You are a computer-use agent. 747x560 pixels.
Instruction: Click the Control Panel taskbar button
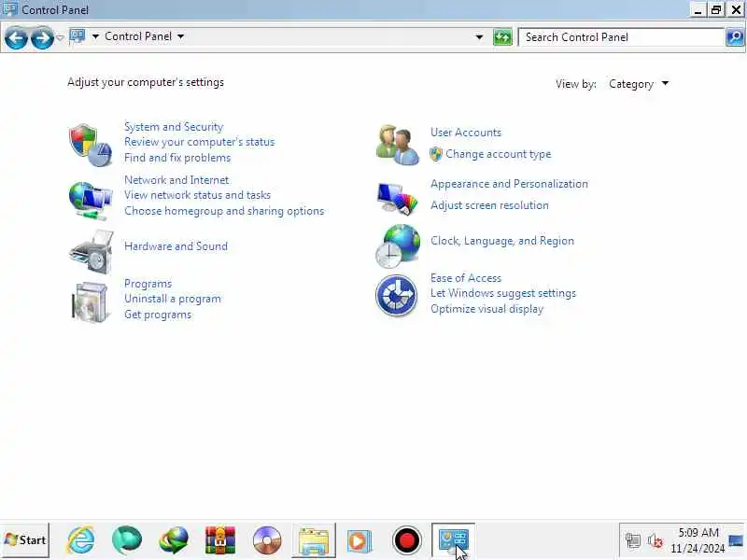453,540
